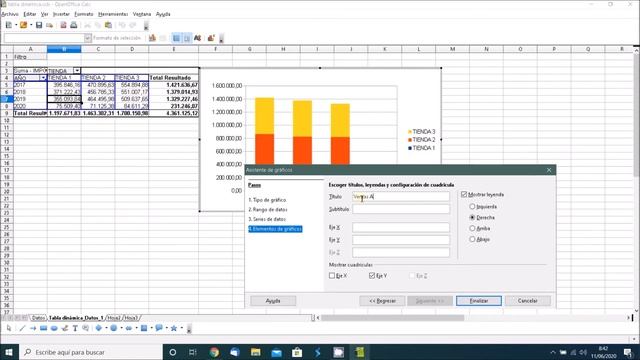The width and height of the screenshot is (640, 360).
Task: Click the Paste clipboard icon
Action: click(108, 25)
